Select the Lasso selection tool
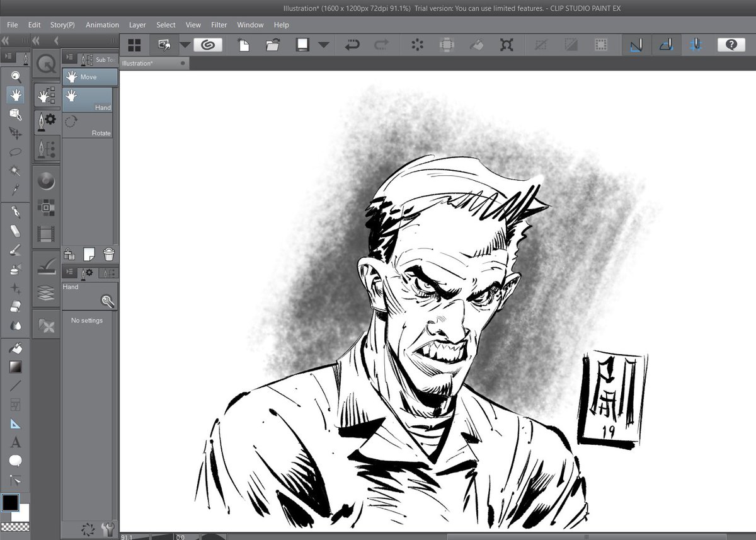 pos(16,152)
